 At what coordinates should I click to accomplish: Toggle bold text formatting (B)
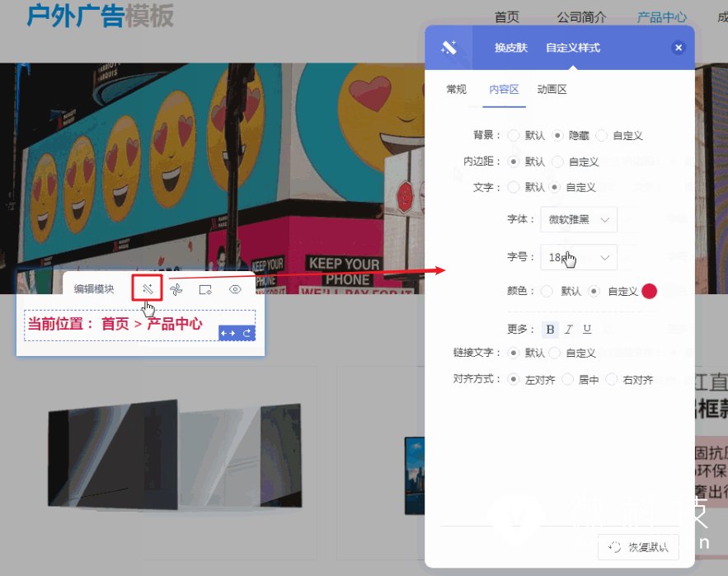click(551, 330)
